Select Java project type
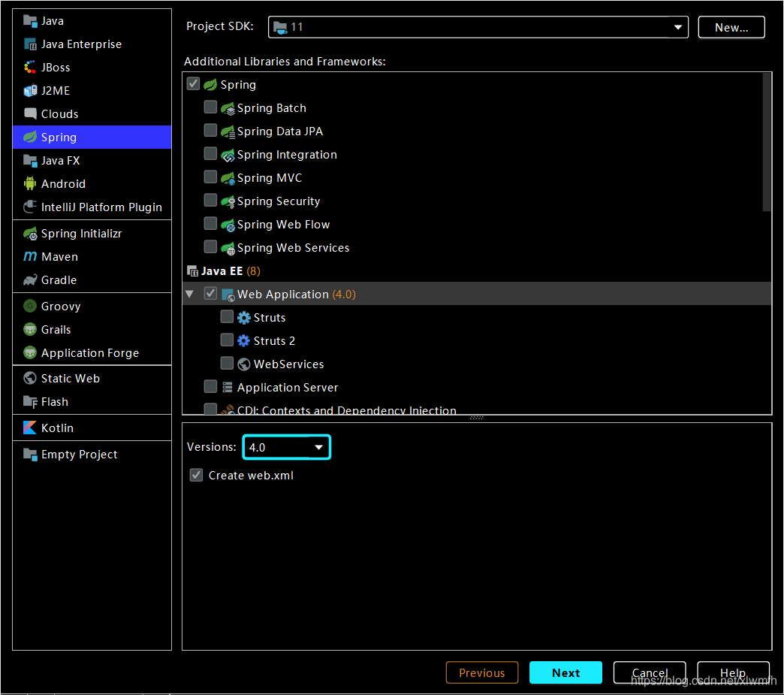 [92, 21]
